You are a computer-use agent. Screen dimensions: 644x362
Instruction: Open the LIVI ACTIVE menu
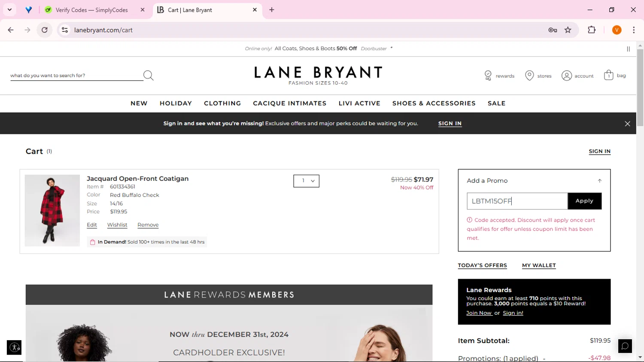[359, 103]
